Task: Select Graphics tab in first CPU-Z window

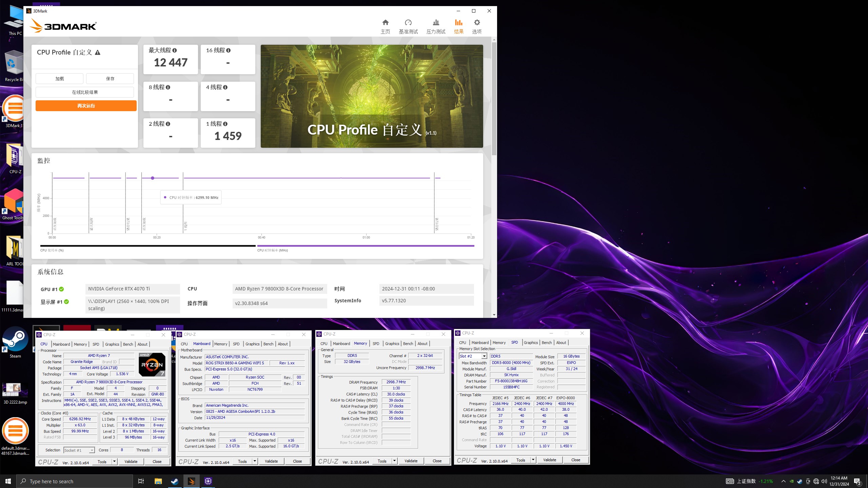Action: [x=112, y=344]
